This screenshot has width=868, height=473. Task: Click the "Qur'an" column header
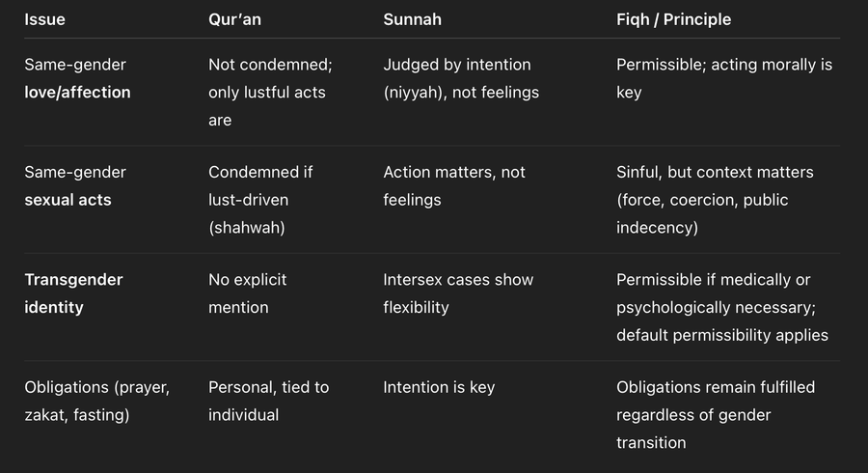click(x=236, y=19)
